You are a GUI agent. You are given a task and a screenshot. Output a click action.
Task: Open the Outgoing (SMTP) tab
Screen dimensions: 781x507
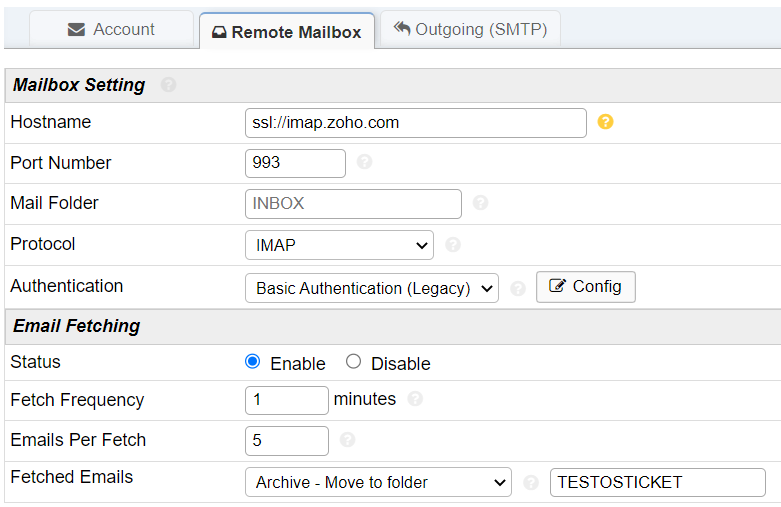coord(470,29)
